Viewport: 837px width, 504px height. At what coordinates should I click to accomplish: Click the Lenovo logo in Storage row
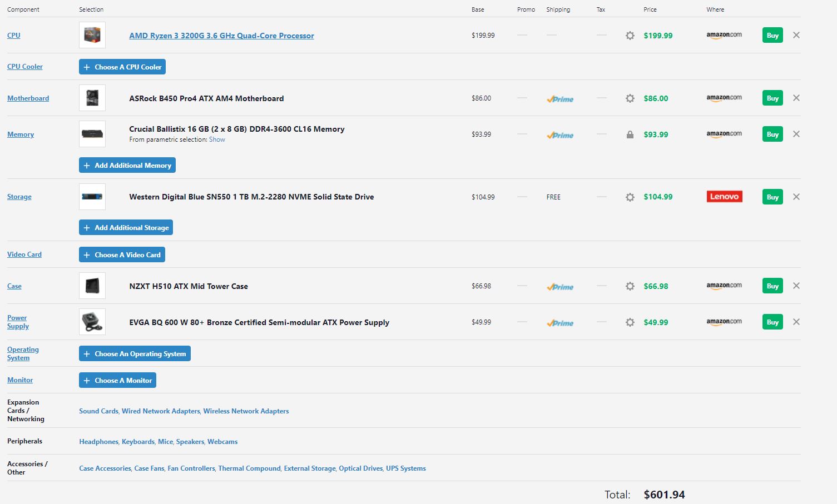point(725,197)
